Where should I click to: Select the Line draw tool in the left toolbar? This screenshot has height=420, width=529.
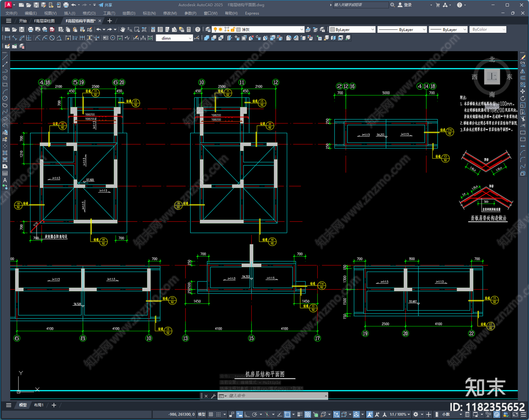tap(5, 58)
